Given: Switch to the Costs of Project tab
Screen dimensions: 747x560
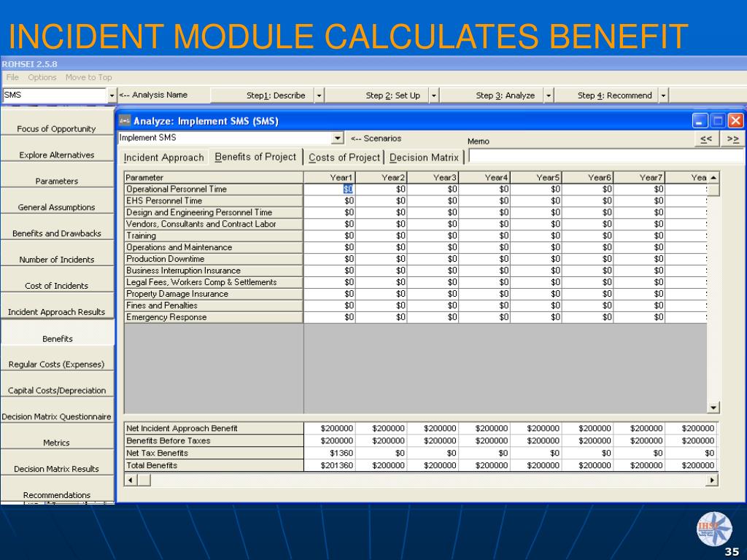Looking at the screenshot, I should [344, 157].
